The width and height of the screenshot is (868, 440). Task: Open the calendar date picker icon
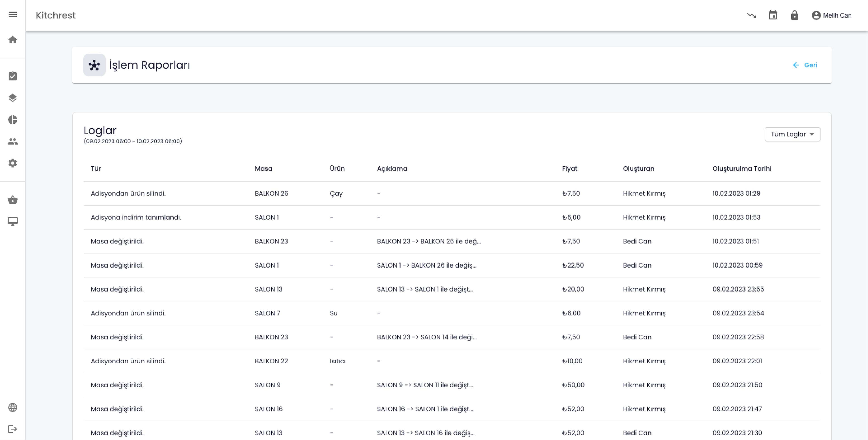pos(773,16)
